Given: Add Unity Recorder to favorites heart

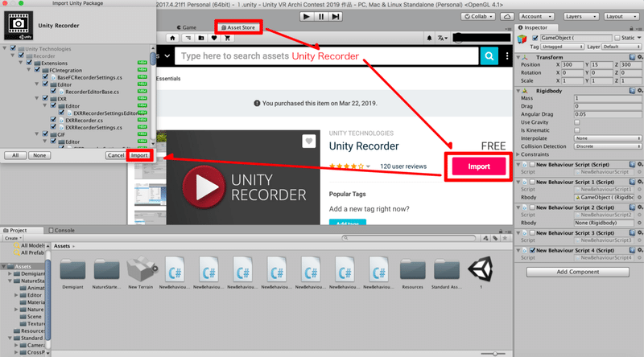Looking at the screenshot, I should 309,142.
